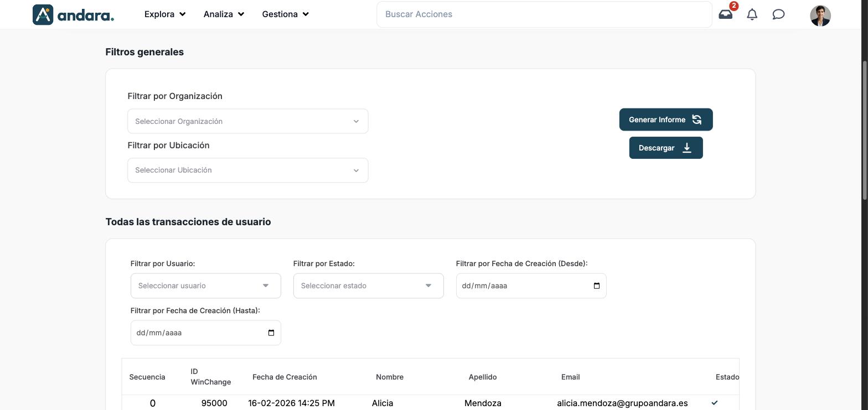Click the Descargar button

tap(666, 148)
